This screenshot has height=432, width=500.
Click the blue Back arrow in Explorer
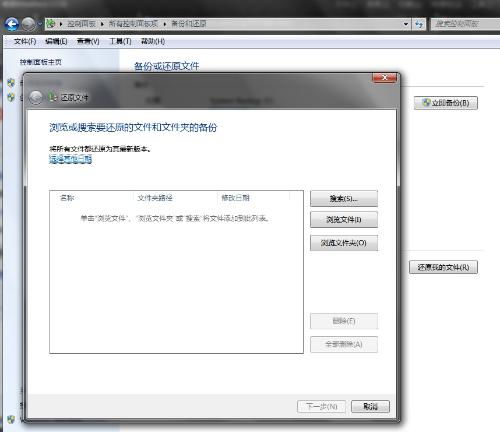(x=12, y=24)
